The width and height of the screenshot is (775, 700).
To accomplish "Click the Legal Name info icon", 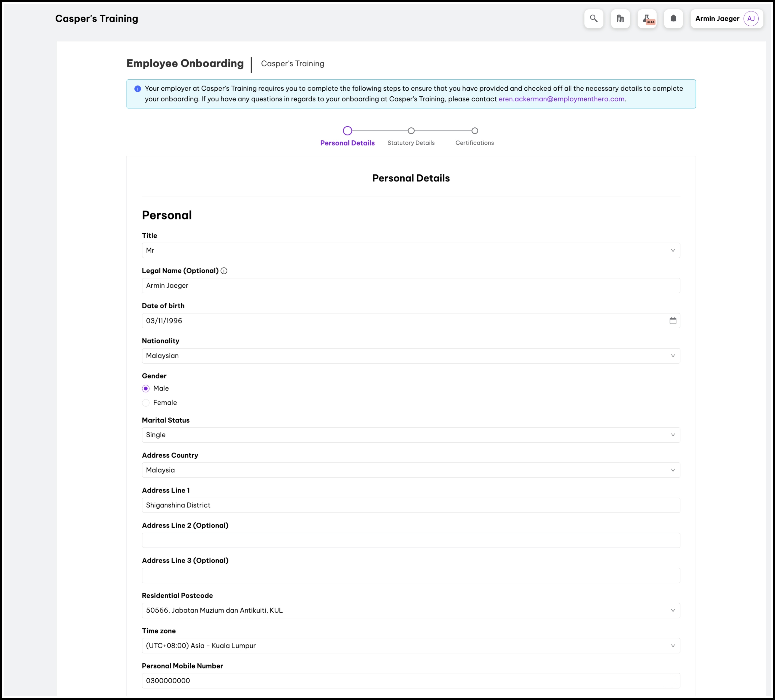I will click(x=224, y=271).
